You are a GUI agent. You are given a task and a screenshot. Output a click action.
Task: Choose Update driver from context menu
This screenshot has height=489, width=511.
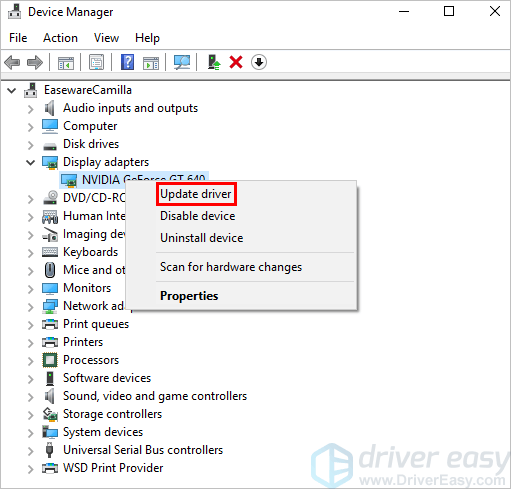tap(196, 194)
